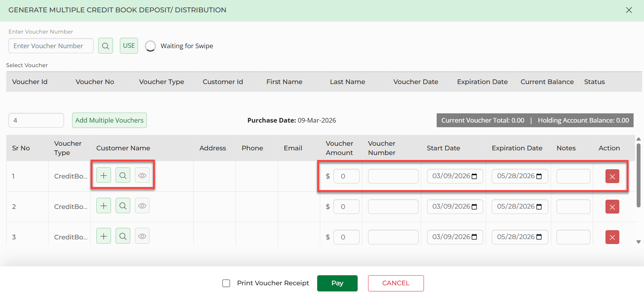
Task: Click plus icon in row 3
Action: 104,236
